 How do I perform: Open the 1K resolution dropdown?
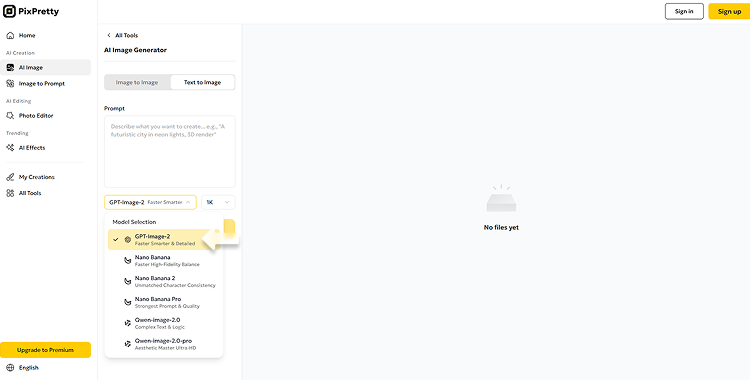(x=218, y=202)
